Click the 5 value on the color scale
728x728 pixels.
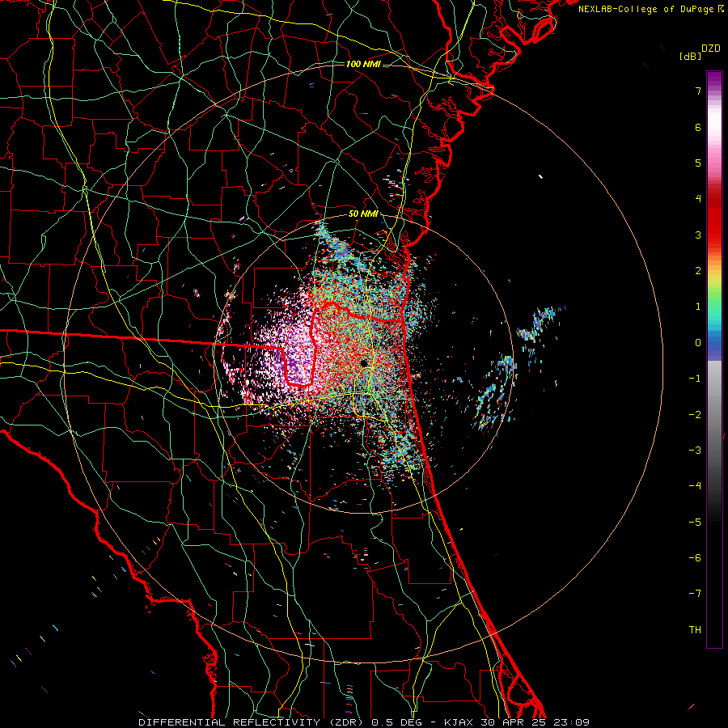click(x=698, y=163)
